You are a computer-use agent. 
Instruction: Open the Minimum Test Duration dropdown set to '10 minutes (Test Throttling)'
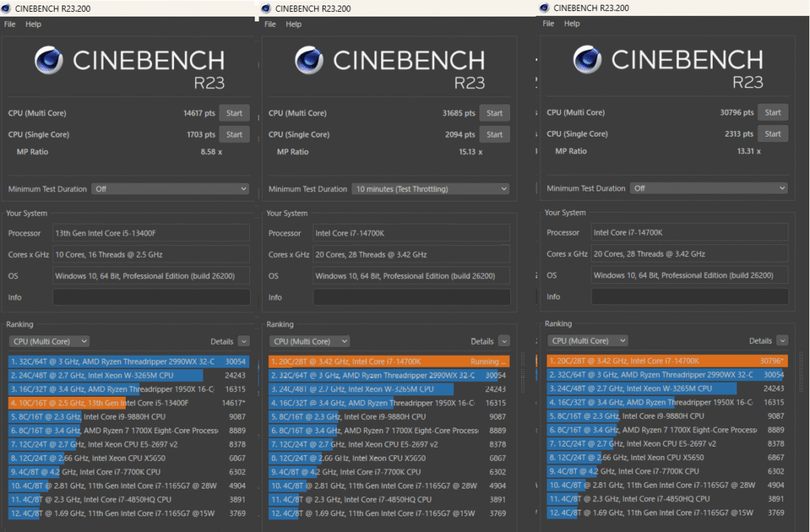click(x=430, y=189)
